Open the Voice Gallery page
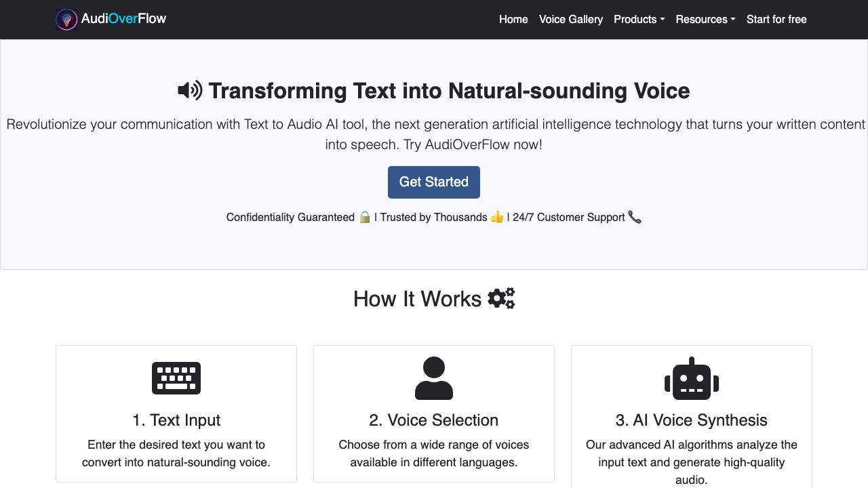 [x=571, y=20]
